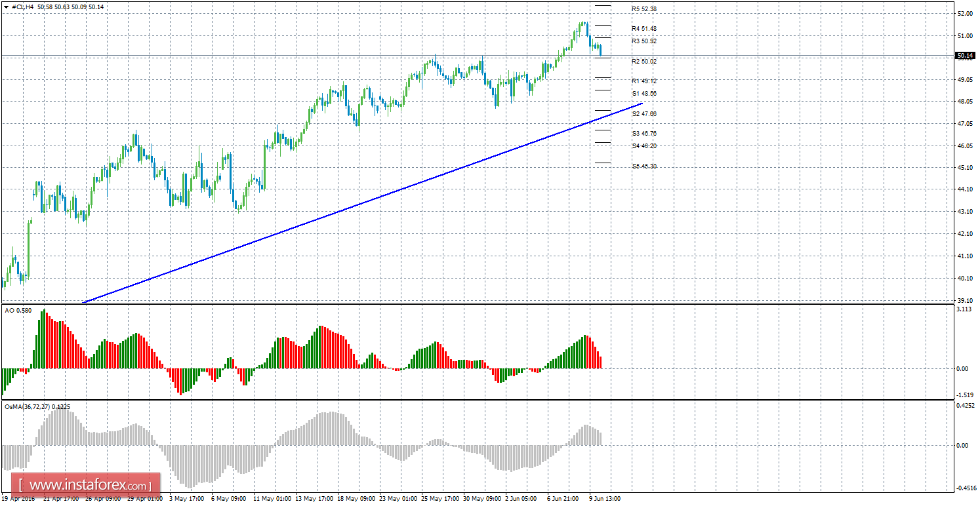Image resolution: width=980 pixels, height=506 pixels.
Task: Select the S4 46.20 support label
Action: 644,146
